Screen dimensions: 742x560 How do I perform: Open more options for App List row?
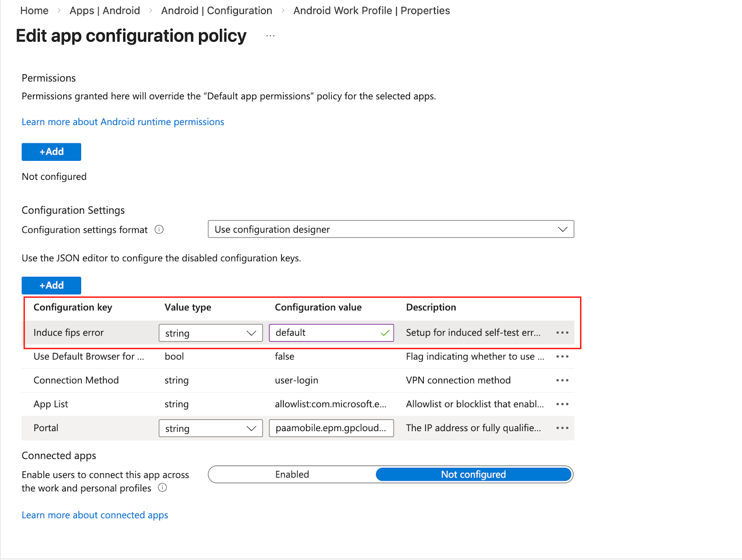pyautogui.click(x=562, y=404)
